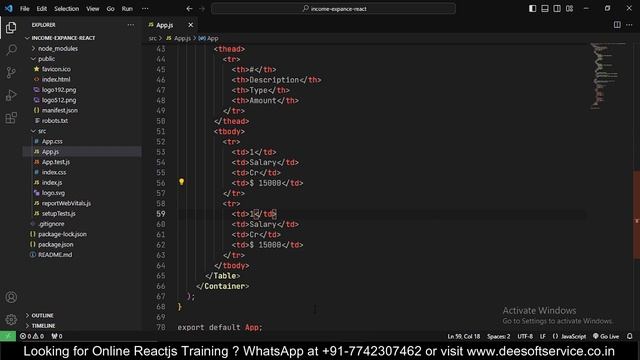The height and width of the screenshot is (360, 640).
Task: Open index.html in public folder
Action: coord(56,79)
